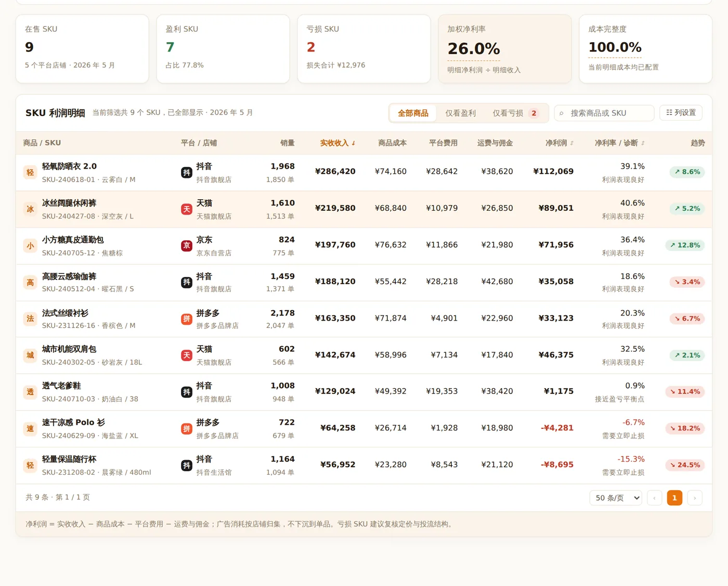Click the 12.8% trend badge for 小方糖真皮通勤包
The height and width of the screenshot is (586, 728).
coord(685,245)
